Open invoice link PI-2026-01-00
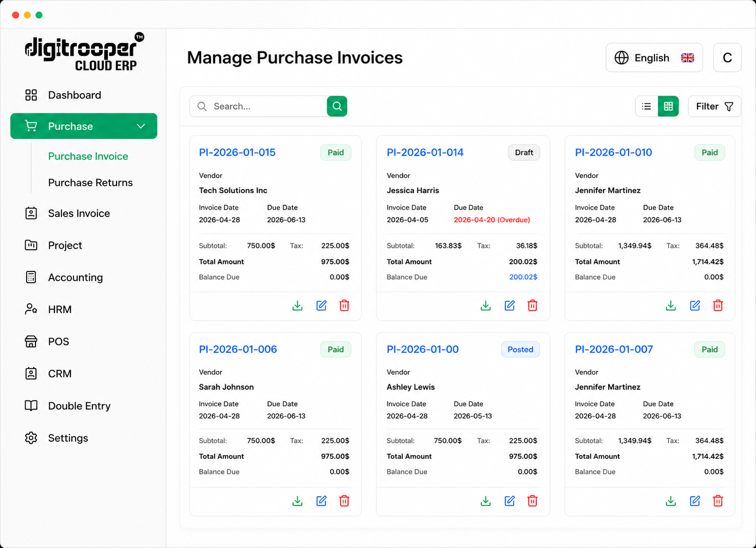Screen dimensions: 756x548 point(422,349)
